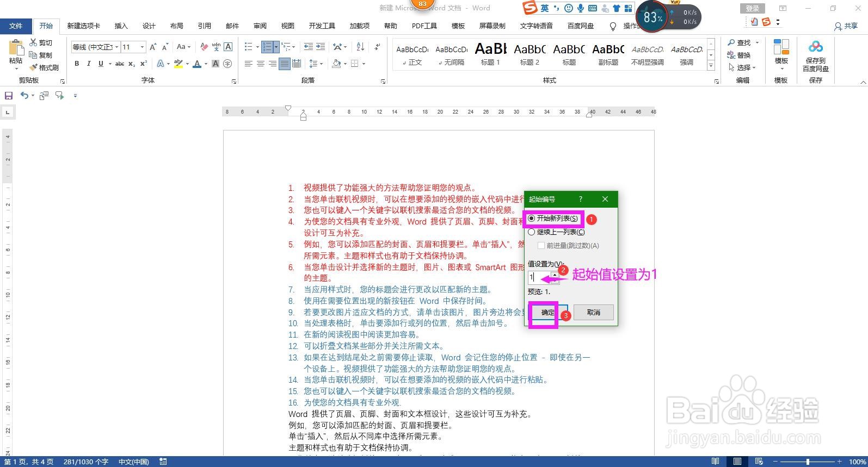Open the enclosed characters (circled 字) tool
868x467 pixels.
click(x=227, y=64)
